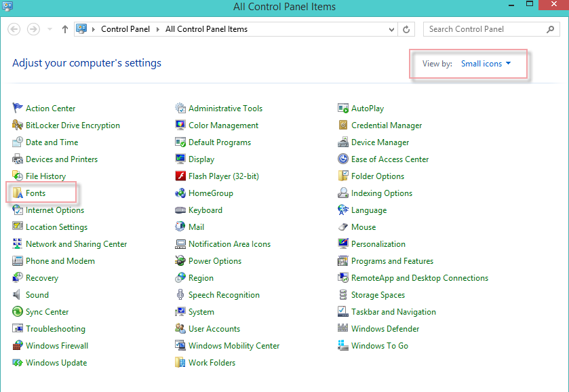
Task: Open the View by Small icons dropdown
Action: pos(486,64)
